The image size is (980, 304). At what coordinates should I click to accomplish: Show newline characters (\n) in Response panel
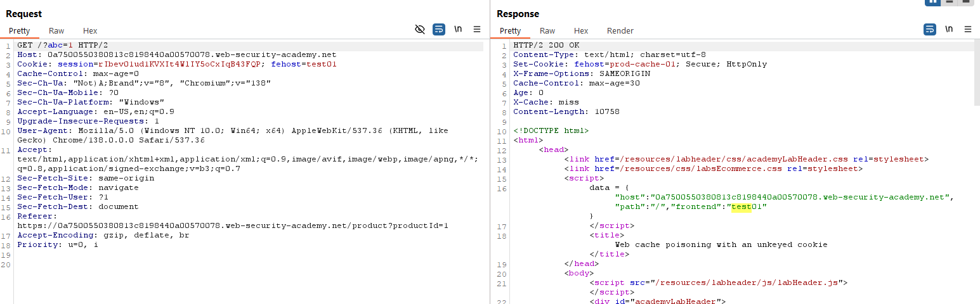(948, 29)
